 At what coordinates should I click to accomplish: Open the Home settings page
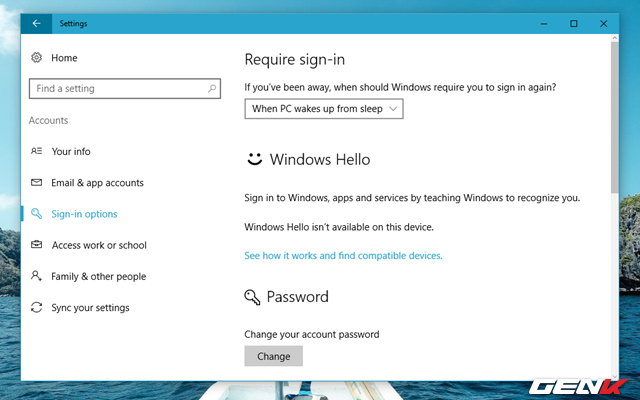[64, 58]
